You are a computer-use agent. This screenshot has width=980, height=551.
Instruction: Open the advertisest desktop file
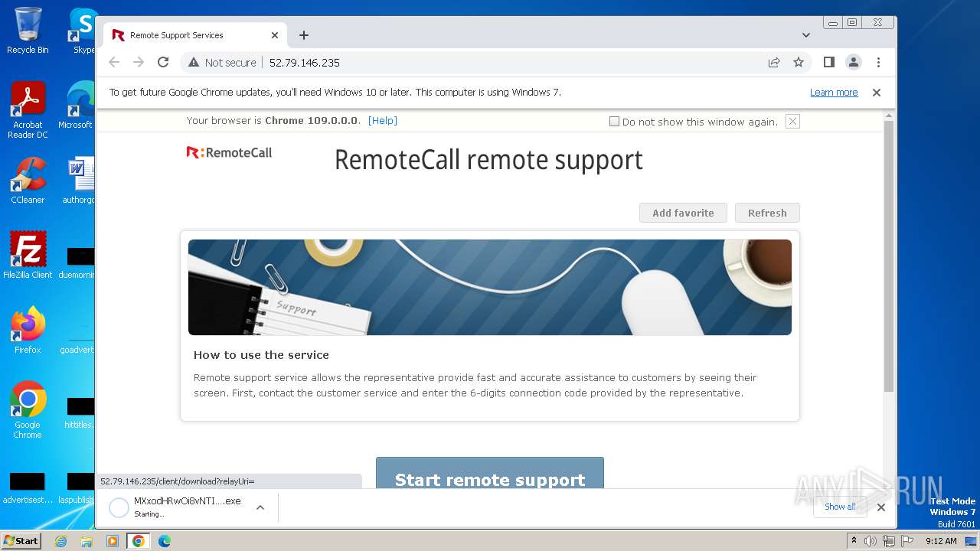click(x=28, y=488)
